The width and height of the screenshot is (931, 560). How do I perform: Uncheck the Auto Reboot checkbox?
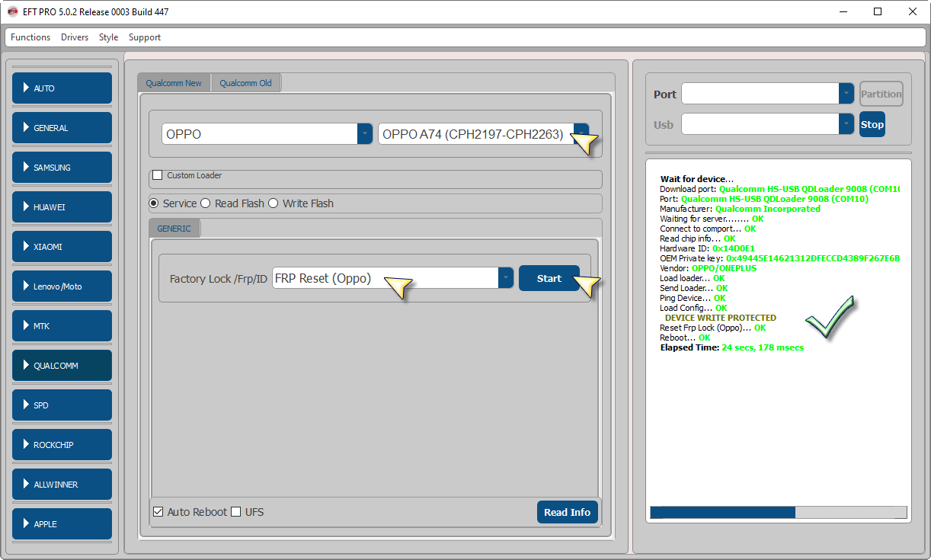pos(158,512)
